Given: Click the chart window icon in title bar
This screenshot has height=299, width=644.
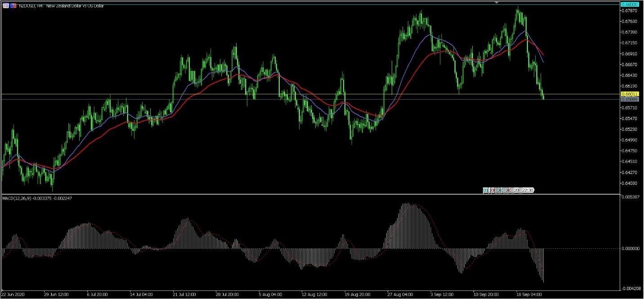Looking at the screenshot, I should click(6, 5).
